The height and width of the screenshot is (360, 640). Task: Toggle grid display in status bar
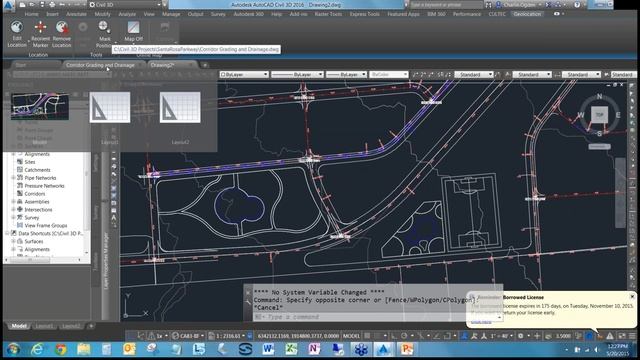tap(367, 336)
